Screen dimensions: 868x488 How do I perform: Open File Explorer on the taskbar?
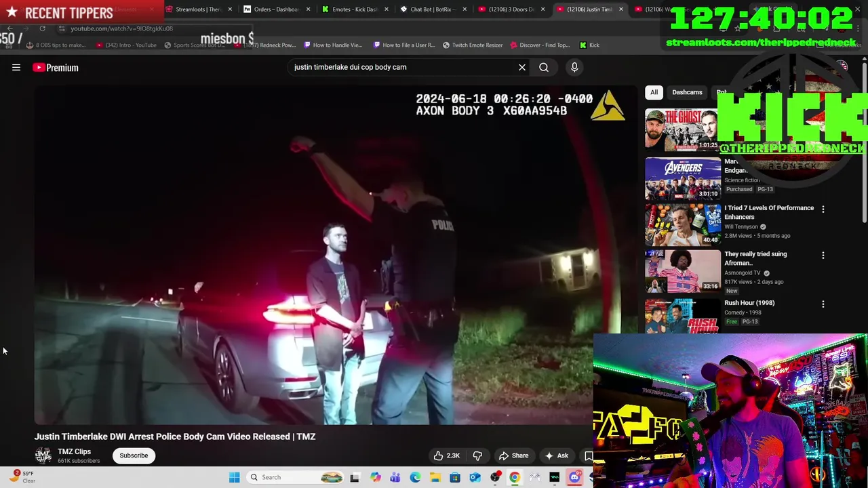pyautogui.click(x=435, y=477)
